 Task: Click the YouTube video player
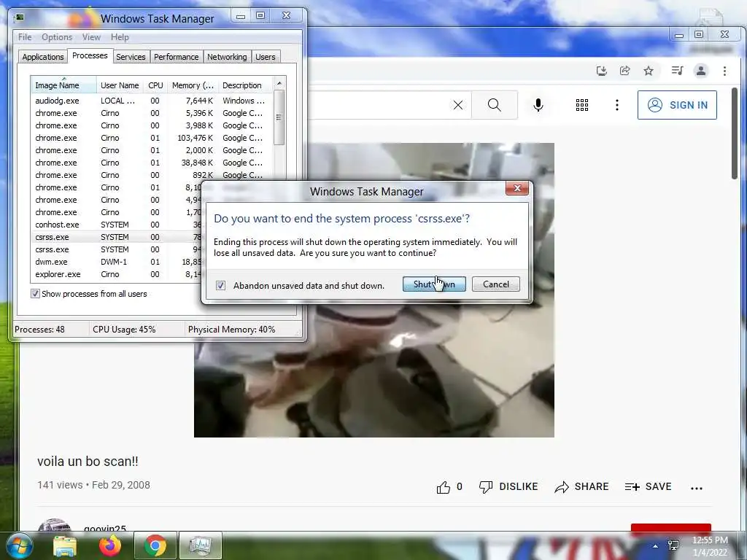point(374,290)
